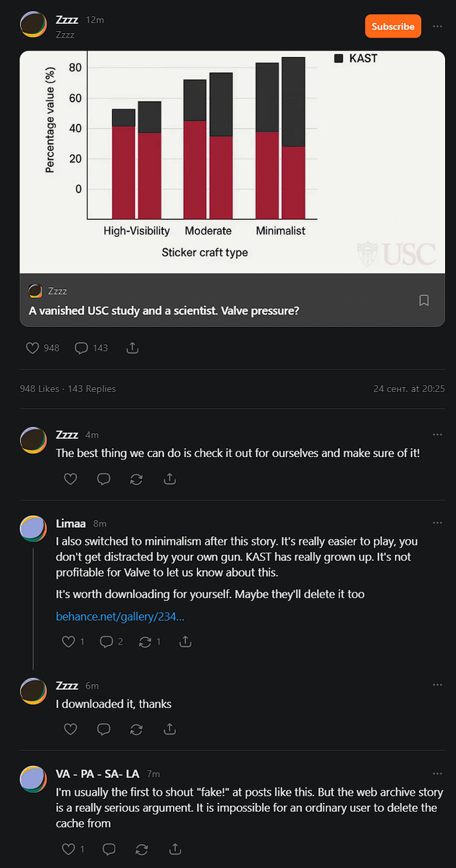The image size is (456, 868).
Task: Open the three-dot menu beside Subscribe
Action: (437, 26)
